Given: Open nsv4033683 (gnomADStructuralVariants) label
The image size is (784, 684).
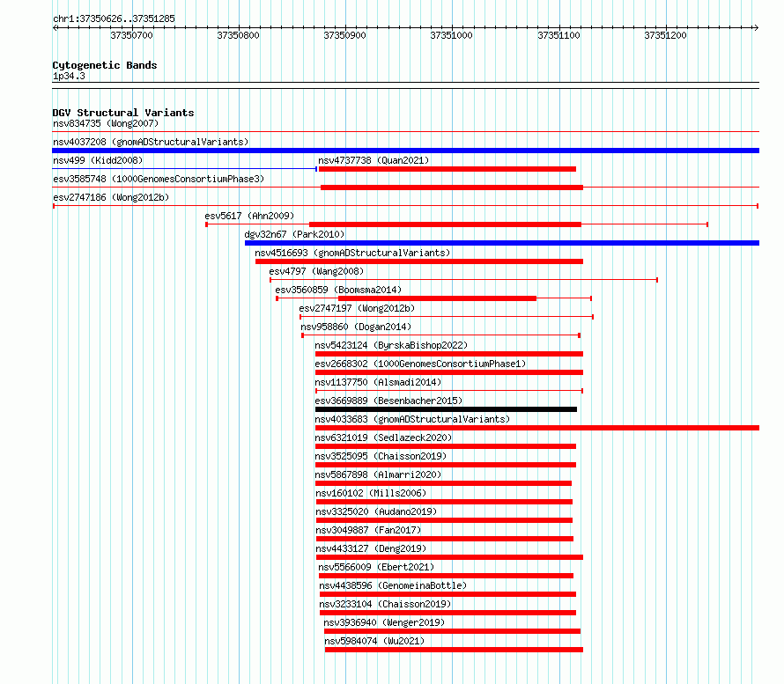Looking at the screenshot, I should [x=412, y=419].
